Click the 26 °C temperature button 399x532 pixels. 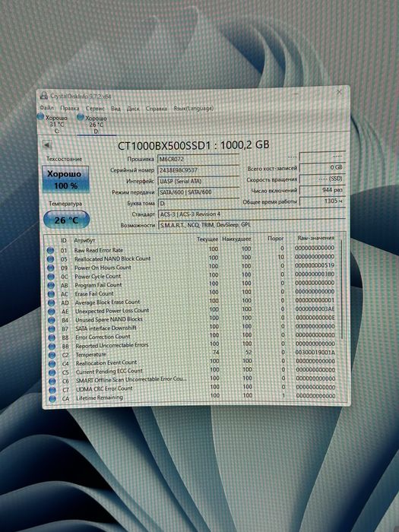click(x=67, y=220)
